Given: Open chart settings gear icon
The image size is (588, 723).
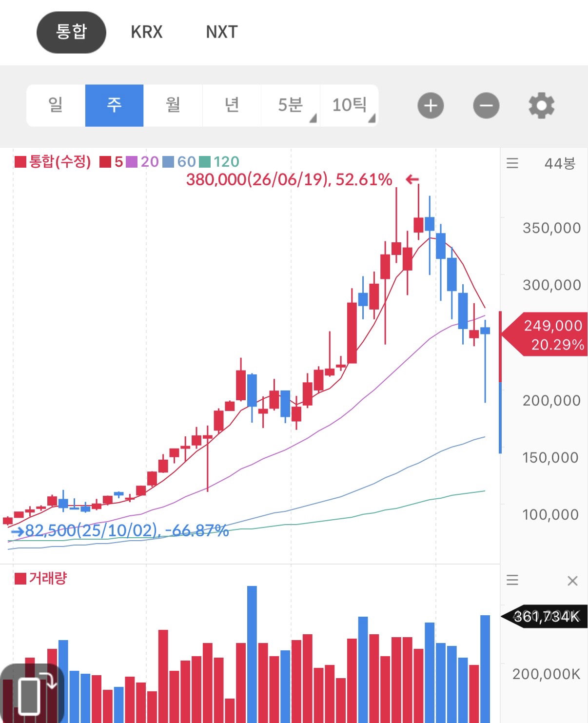Looking at the screenshot, I should point(542,105).
